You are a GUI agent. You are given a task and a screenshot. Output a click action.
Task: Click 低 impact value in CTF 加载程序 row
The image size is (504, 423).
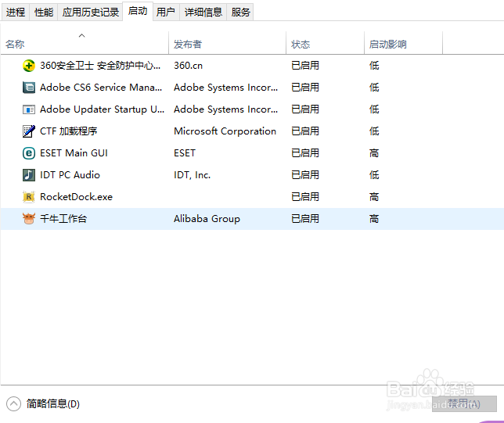(x=374, y=131)
